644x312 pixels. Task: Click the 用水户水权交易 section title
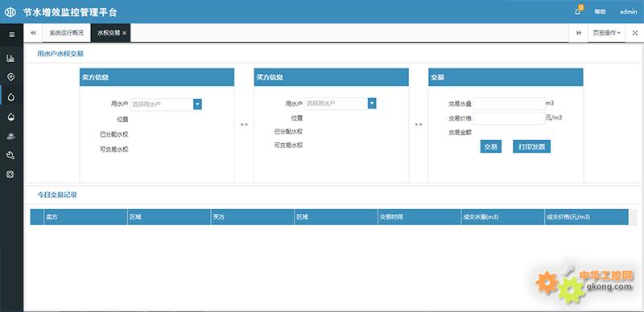tap(60, 53)
